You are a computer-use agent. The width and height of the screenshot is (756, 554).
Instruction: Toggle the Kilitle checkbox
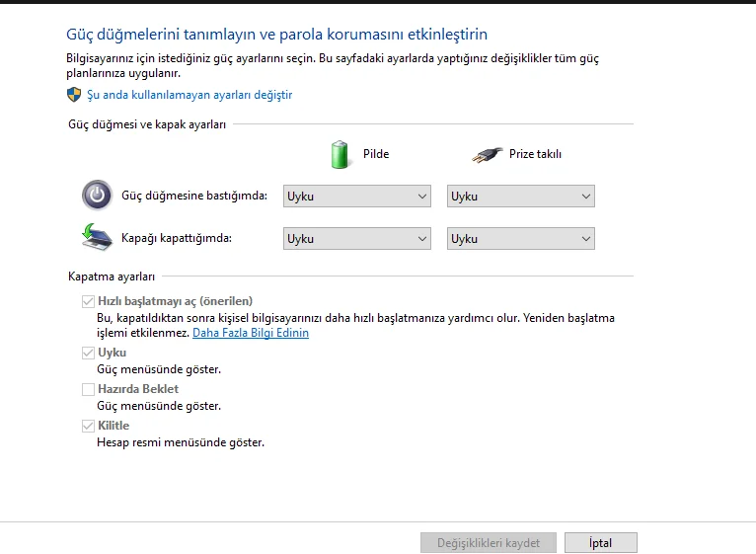pyautogui.click(x=88, y=426)
